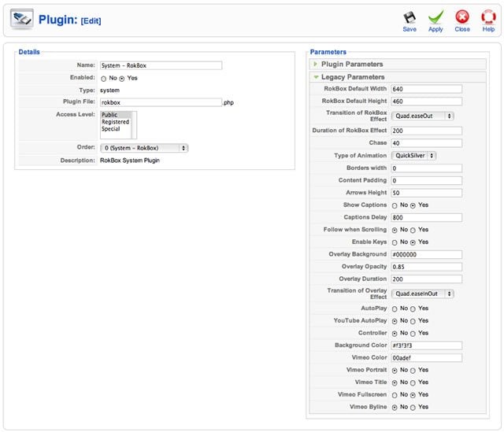Viewport: 504px width, 432px height.
Task: Select Registered in Access Level list
Action: click(116, 122)
